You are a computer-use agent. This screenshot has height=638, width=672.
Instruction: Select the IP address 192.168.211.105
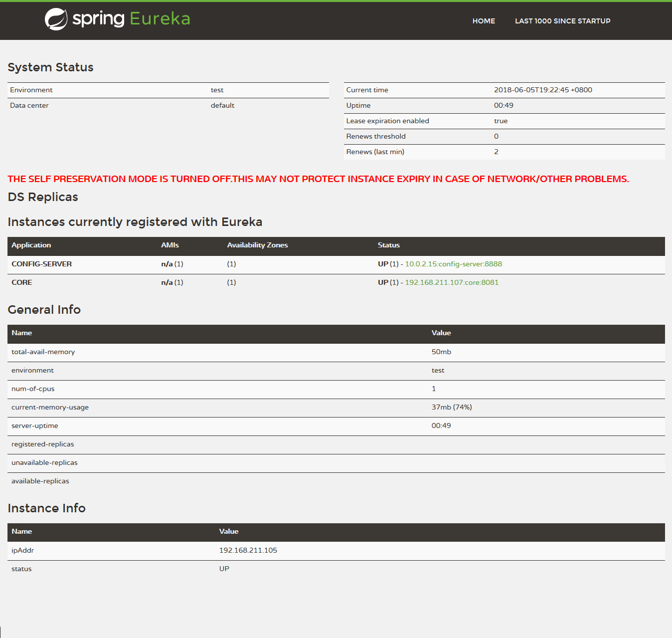(248, 550)
